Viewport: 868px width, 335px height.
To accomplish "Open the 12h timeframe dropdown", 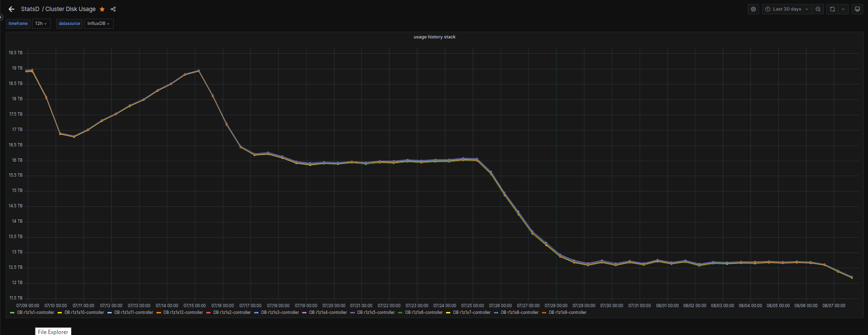I will 41,24.
